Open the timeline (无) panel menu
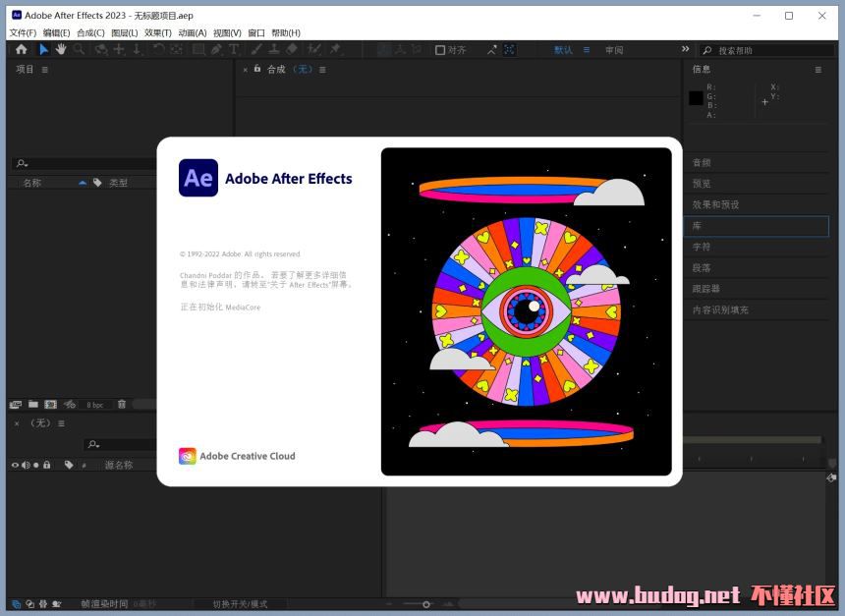 [x=62, y=423]
